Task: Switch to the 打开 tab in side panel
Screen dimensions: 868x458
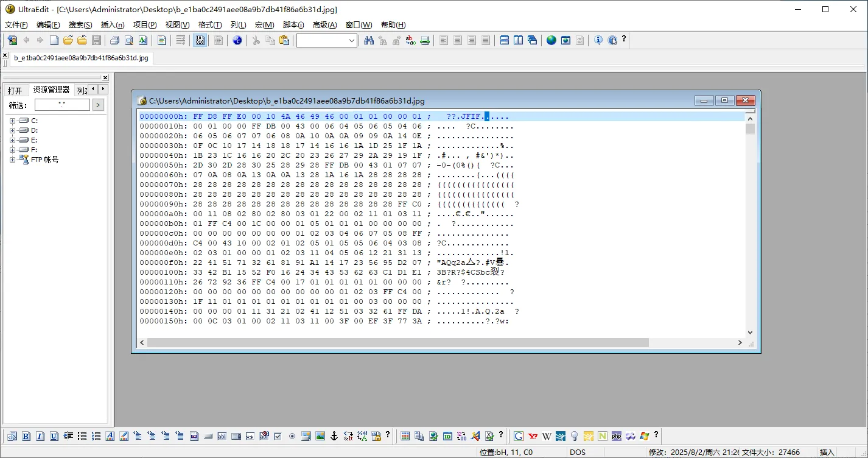Action: [x=15, y=90]
